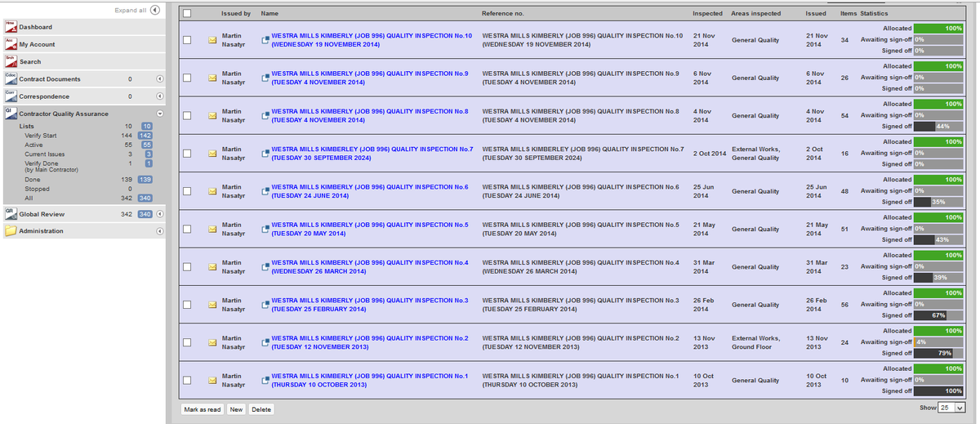Select Verify Done by Main Contractor list

(51, 167)
